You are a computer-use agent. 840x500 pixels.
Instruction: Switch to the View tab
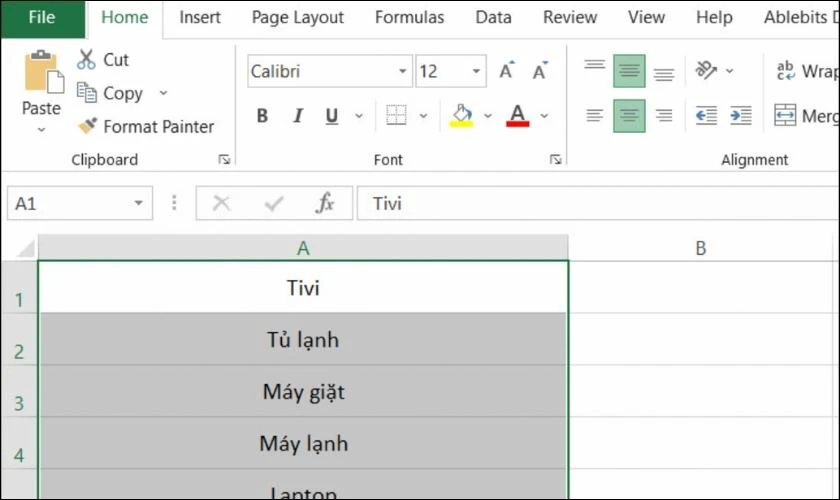[x=647, y=17]
